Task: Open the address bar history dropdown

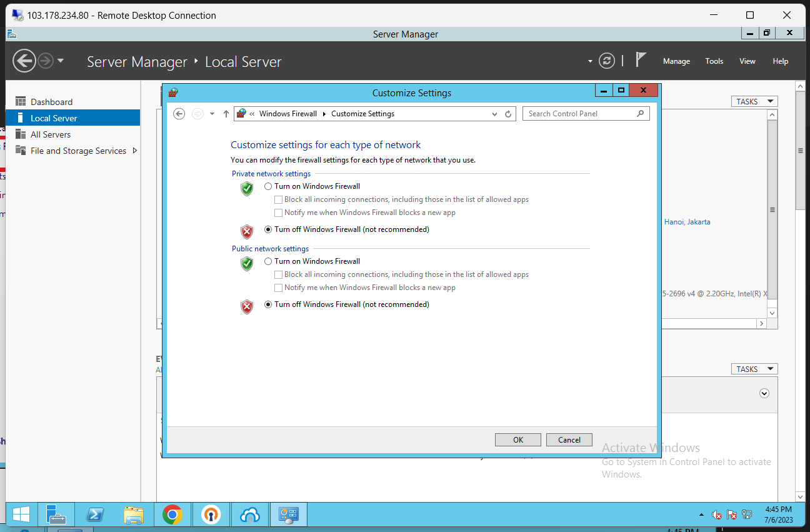Action: pyautogui.click(x=494, y=114)
